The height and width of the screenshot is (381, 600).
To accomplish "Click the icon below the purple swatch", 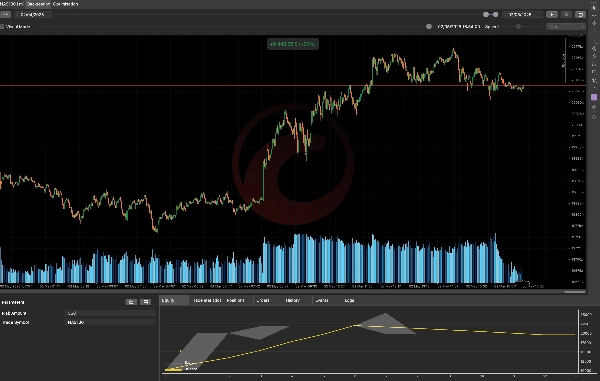I will 594,107.
